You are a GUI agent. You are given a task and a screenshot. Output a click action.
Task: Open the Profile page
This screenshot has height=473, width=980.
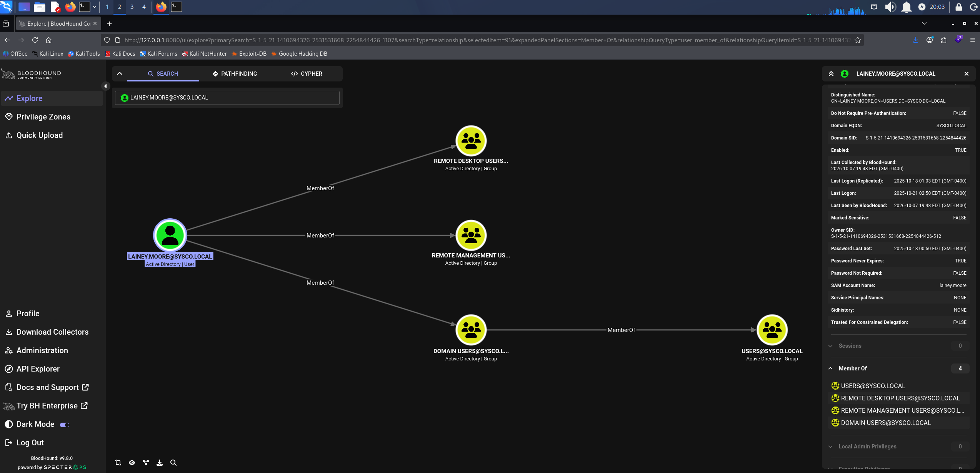click(52, 314)
